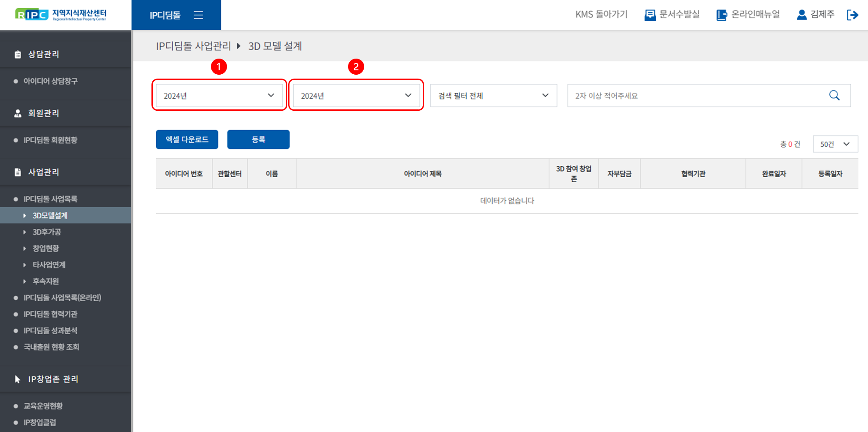This screenshot has height=432, width=868.
Task: Navigate to IPC디딤돌 협력기관 menu
Action: tap(50, 314)
